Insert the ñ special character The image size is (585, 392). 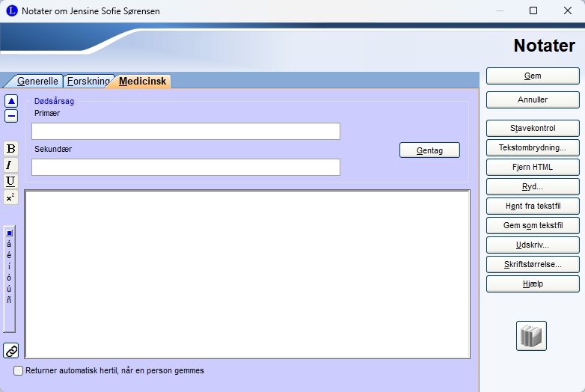(9, 300)
